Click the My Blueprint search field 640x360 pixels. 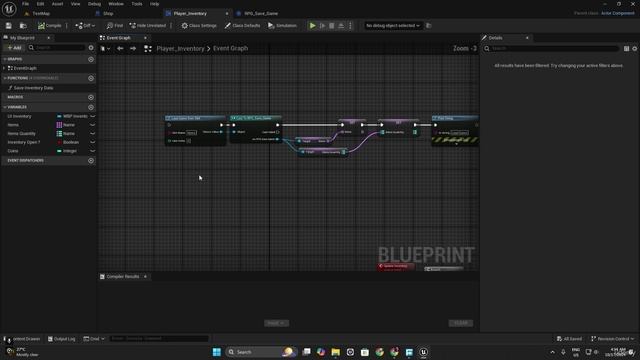click(x=57, y=48)
